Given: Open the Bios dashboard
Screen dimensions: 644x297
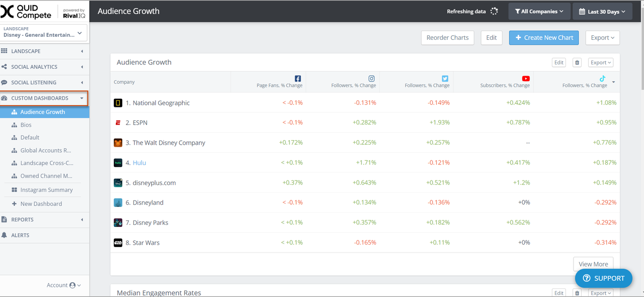Looking at the screenshot, I should 26,125.
